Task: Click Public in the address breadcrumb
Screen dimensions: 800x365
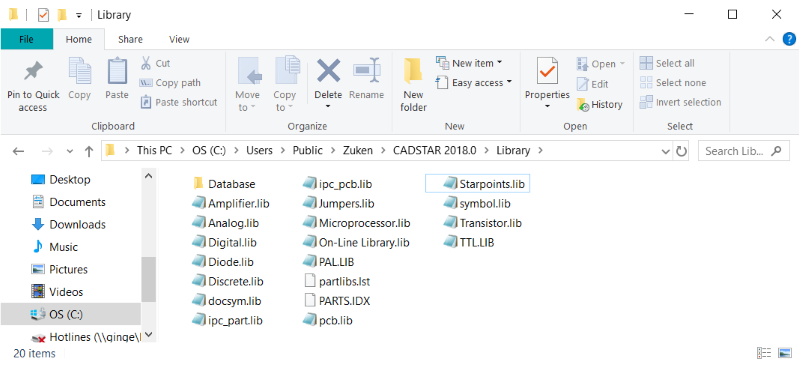Action: [308, 151]
